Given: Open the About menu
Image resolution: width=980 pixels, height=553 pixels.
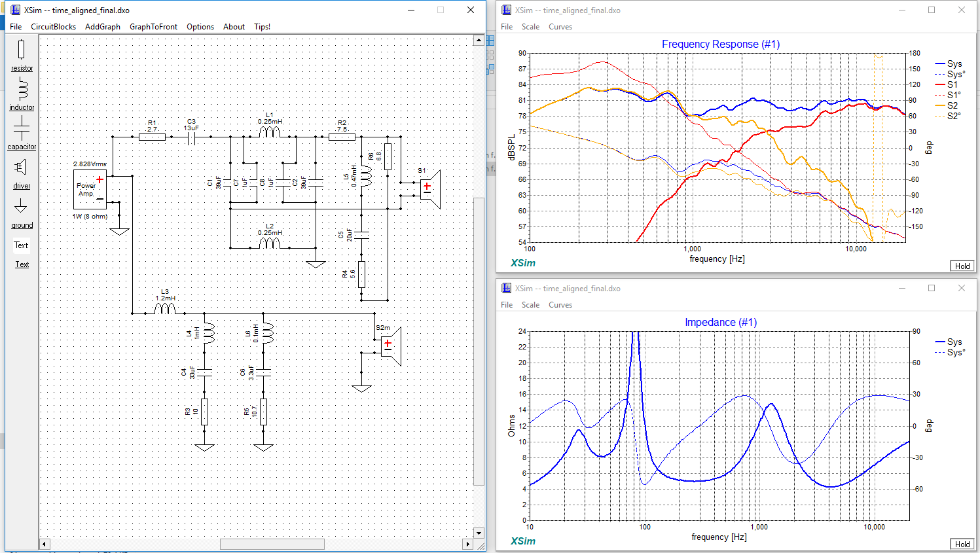Looking at the screenshot, I should 234,27.
